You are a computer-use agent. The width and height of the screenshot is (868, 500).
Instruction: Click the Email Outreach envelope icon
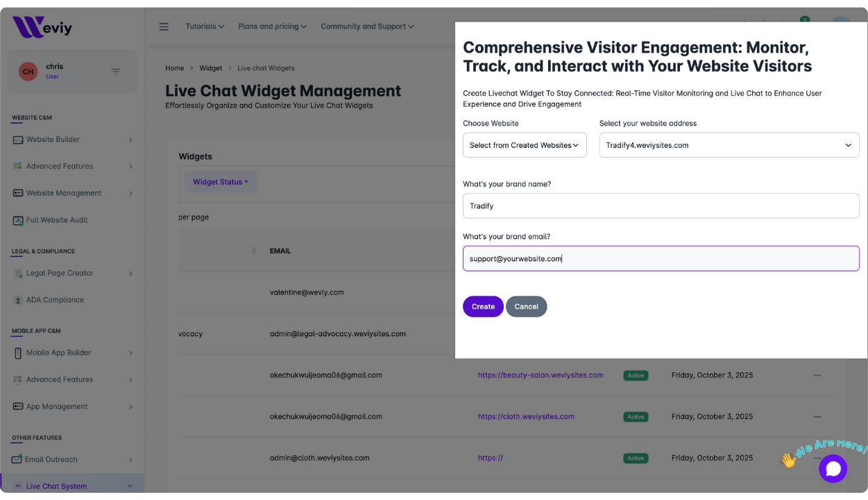pos(18,460)
